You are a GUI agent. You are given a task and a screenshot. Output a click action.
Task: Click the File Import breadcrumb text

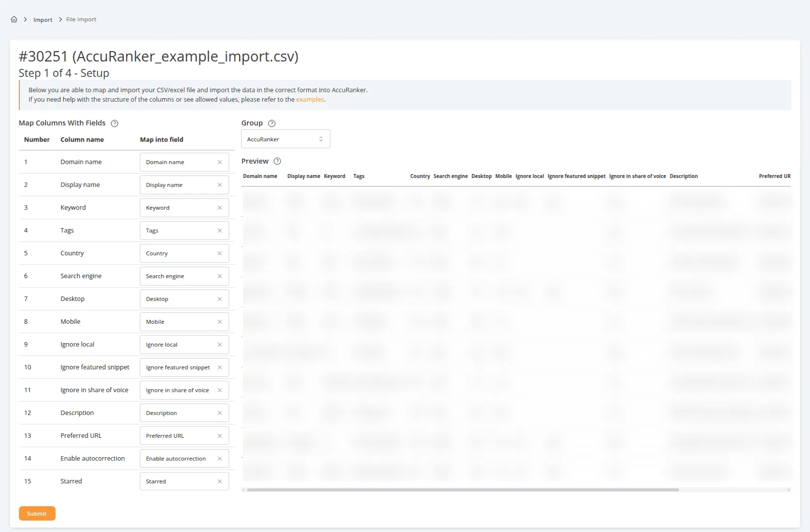pyautogui.click(x=81, y=19)
